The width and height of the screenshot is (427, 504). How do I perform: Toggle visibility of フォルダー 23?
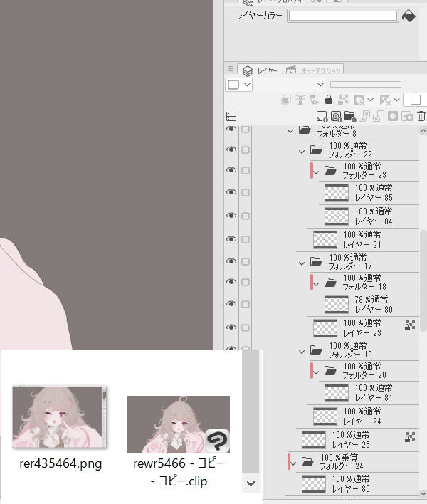(231, 170)
